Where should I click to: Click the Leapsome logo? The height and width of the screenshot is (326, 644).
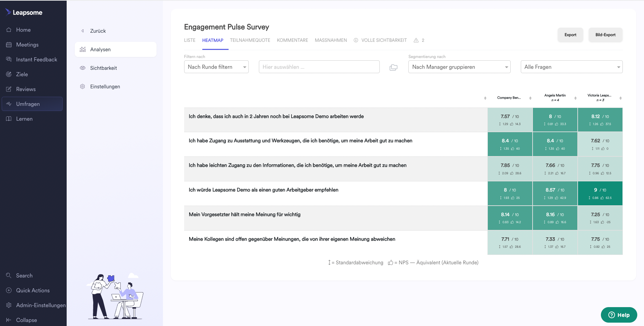click(x=24, y=12)
